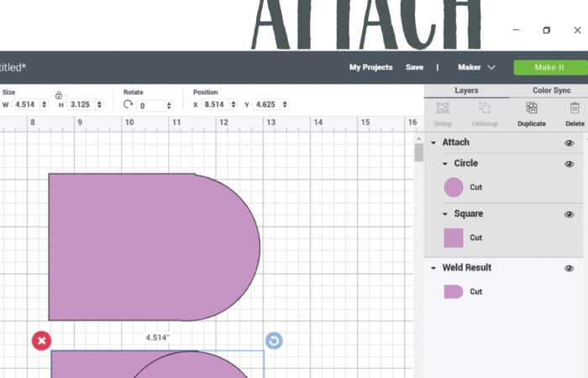Switch to the Layers tab
588x378 pixels.
pyautogui.click(x=466, y=91)
